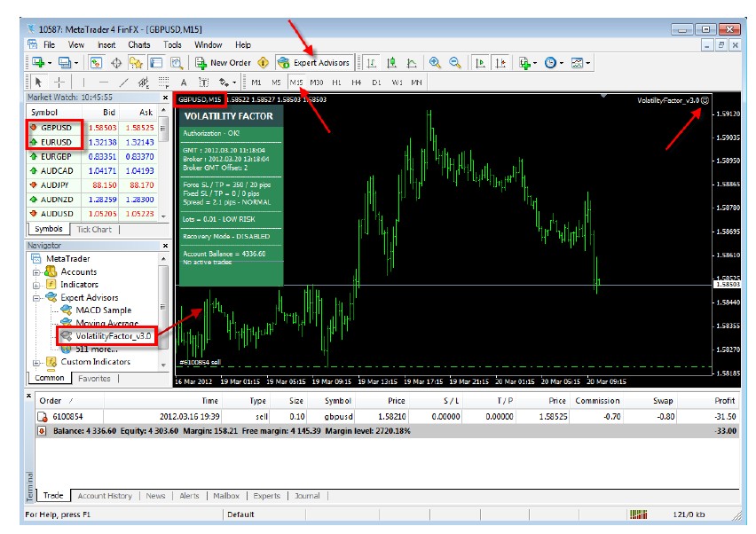Select the Text Label tool
This screenshot has height=534, width=756.
pos(203,82)
